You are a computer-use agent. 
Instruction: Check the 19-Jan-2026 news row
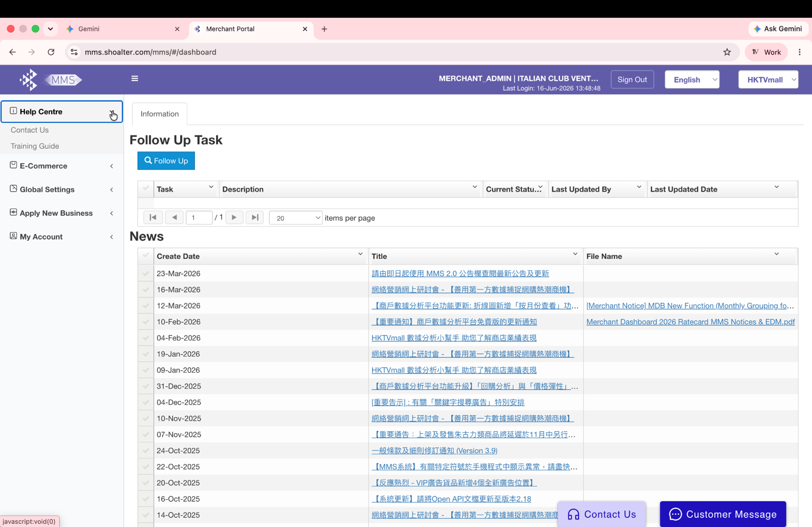(x=146, y=354)
